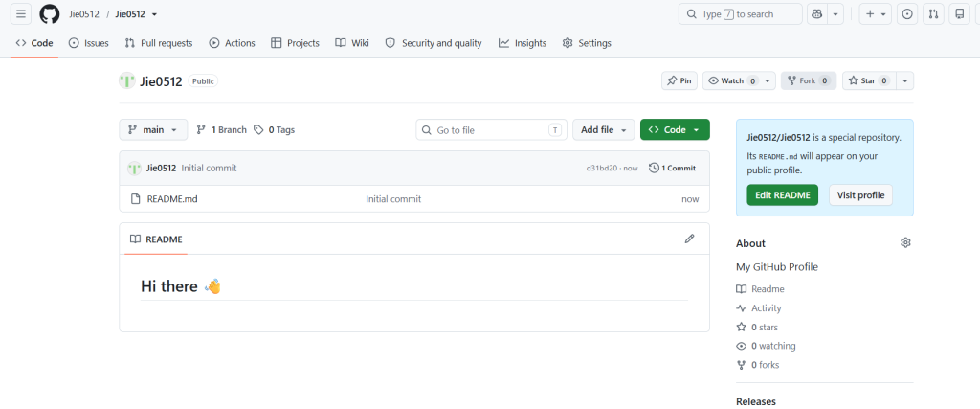Open the Pull requests tab
This screenshot has height=409, width=980.
click(x=159, y=43)
